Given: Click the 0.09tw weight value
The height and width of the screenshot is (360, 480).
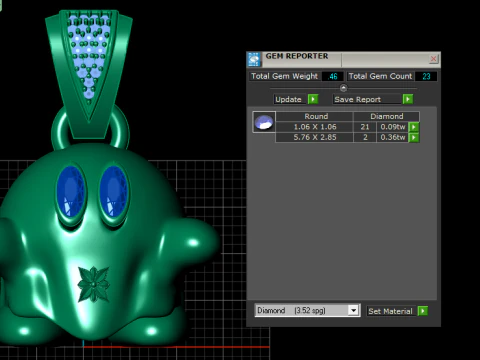Looking at the screenshot, I should click(393, 127).
